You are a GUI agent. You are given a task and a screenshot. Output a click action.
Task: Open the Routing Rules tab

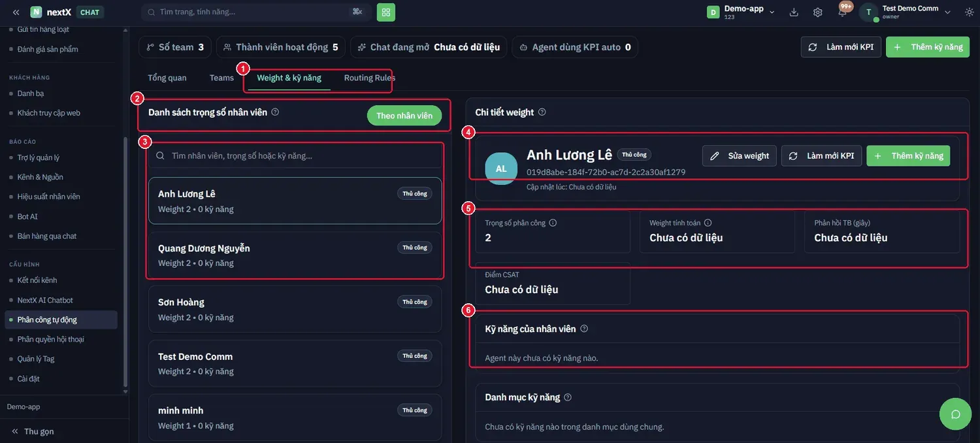pyautogui.click(x=370, y=78)
